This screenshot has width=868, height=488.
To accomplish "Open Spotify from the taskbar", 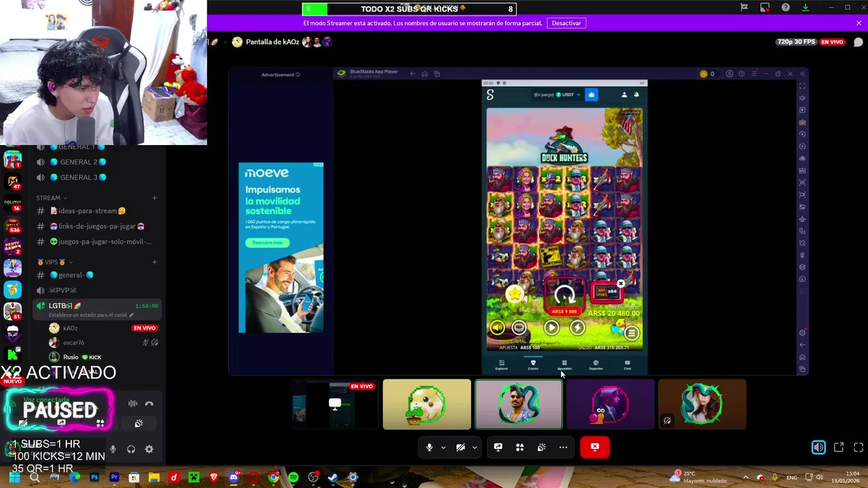I will (x=293, y=478).
